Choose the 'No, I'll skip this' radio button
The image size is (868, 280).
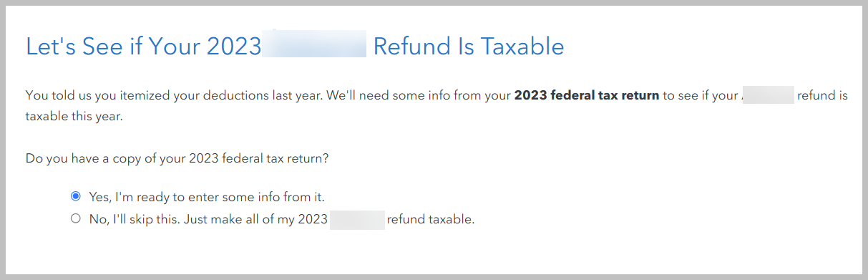coord(76,219)
